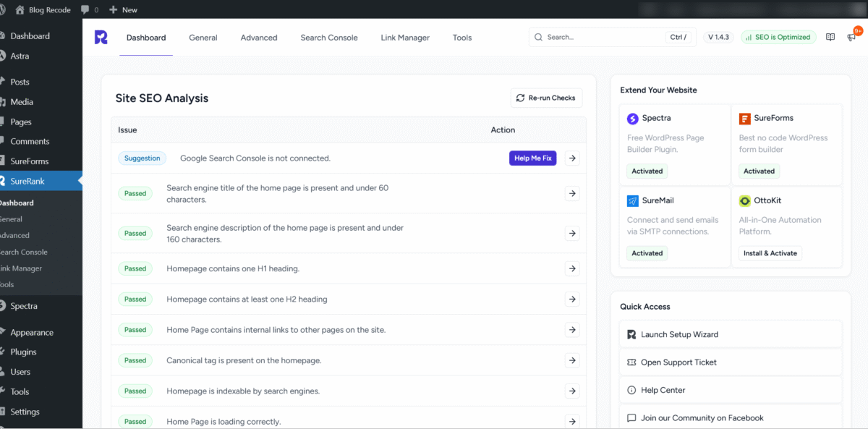The width and height of the screenshot is (868, 429).
Task: Expand details for the Google Search Console issue
Action: (572, 158)
